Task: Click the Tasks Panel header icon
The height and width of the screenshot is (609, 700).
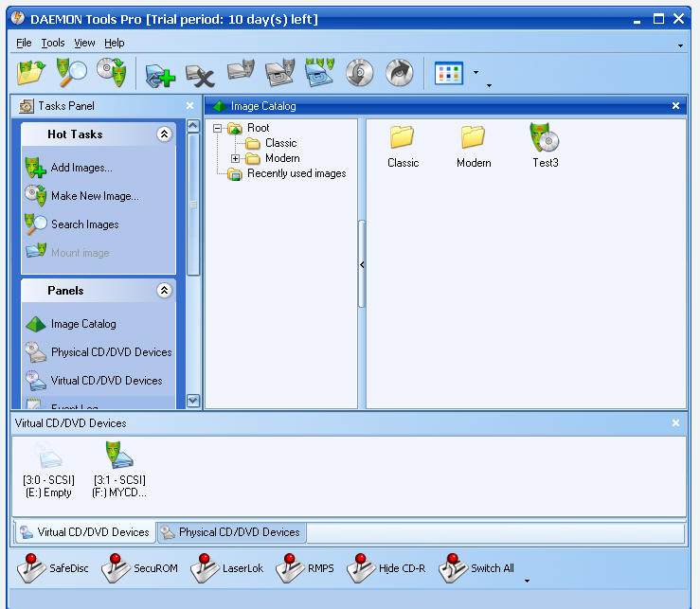Action: [27, 106]
